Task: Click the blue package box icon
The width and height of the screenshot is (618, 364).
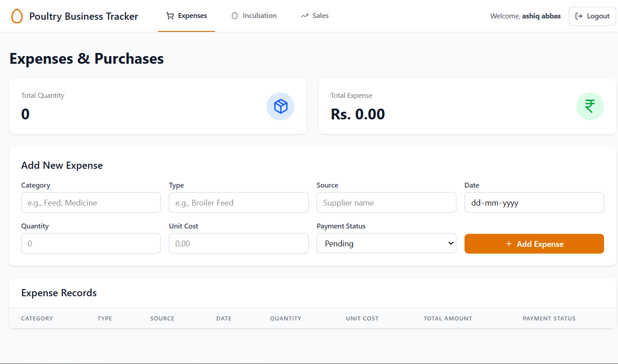Action: tap(281, 106)
